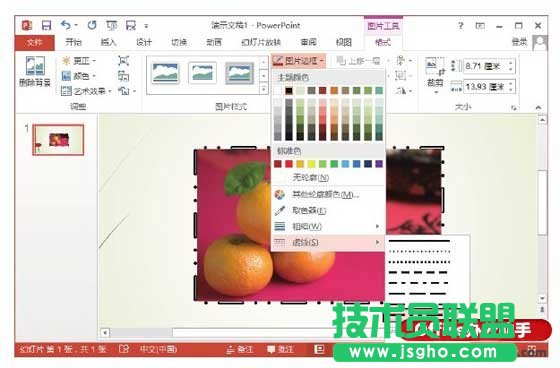
Task: Open the Corrections (更正) dropdown
Action: 79,61
